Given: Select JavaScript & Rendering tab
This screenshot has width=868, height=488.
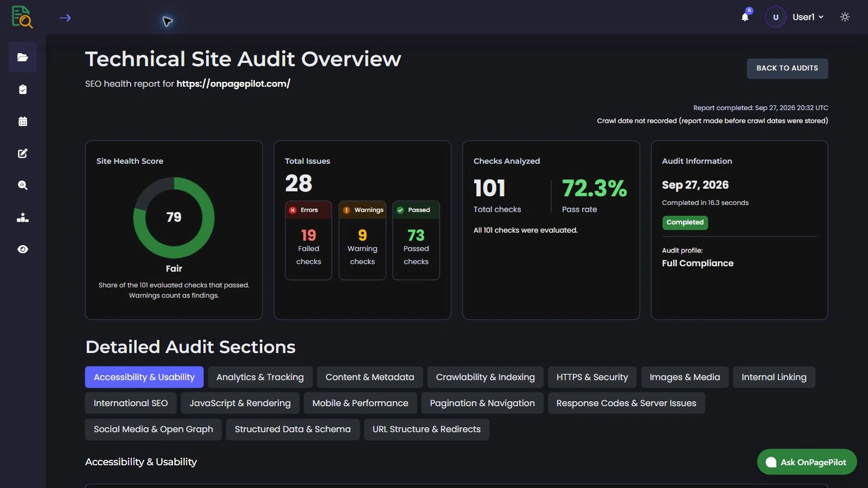Looking at the screenshot, I should 240,403.
